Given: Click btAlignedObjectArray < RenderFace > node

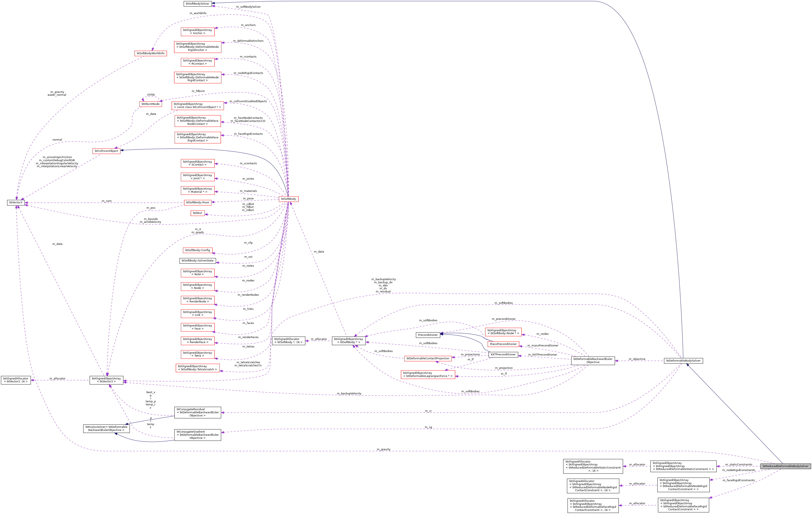Looking at the screenshot, I should [198, 341].
